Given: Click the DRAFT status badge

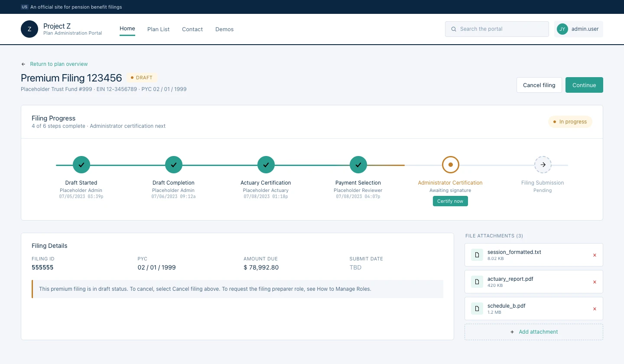Looking at the screenshot, I should pos(142,78).
